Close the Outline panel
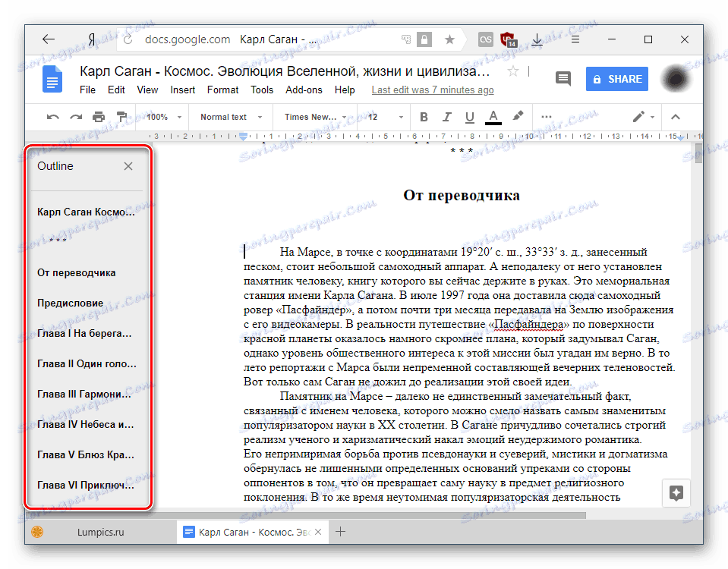The height and width of the screenshot is (569, 728). (x=128, y=166)
